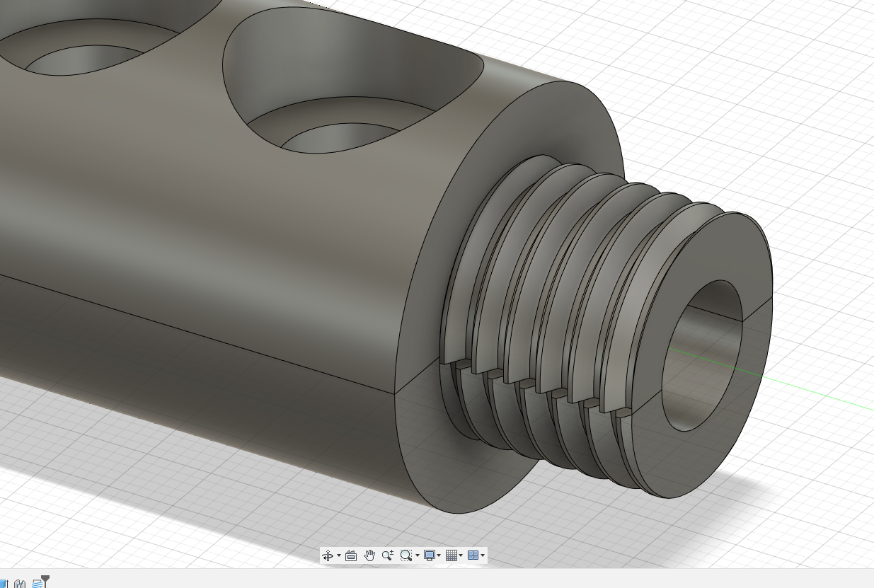Viewport: 874px width, 588px height.
Task: Activate the Look At tool
Action: coord(351,555)
